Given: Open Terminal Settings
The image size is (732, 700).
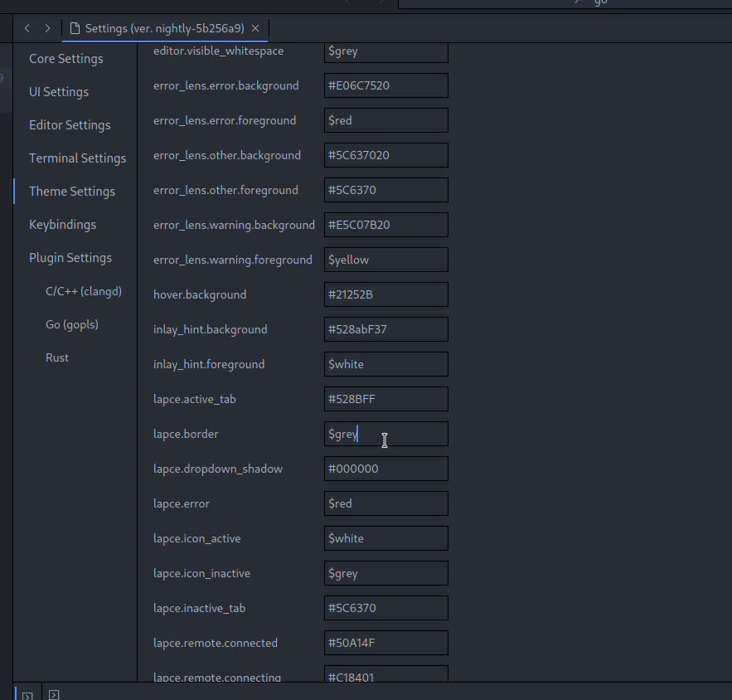Looking at the screenshot, I should point(77,158).
